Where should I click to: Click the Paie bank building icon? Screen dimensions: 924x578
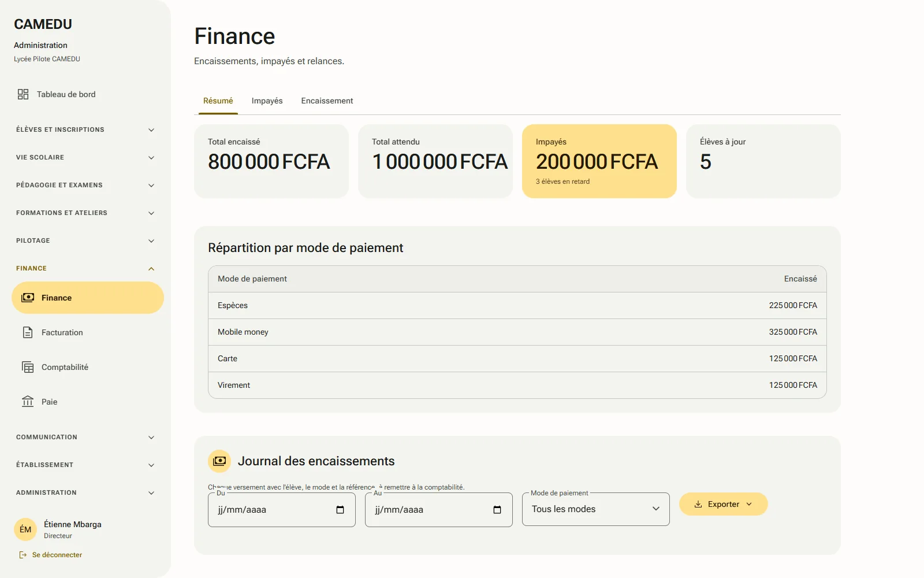[28, 402]
